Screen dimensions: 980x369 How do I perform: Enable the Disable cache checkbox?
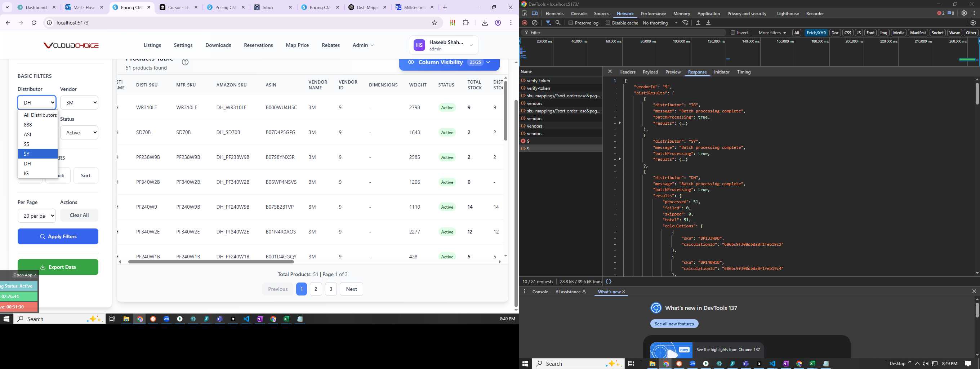click(607, 23)
